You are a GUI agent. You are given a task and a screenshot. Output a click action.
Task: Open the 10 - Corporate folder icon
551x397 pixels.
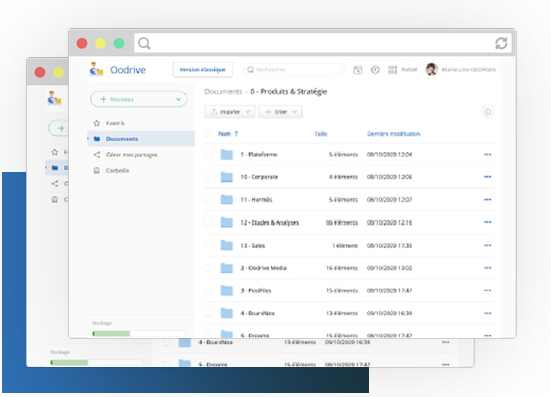click(x=227, y=177)
